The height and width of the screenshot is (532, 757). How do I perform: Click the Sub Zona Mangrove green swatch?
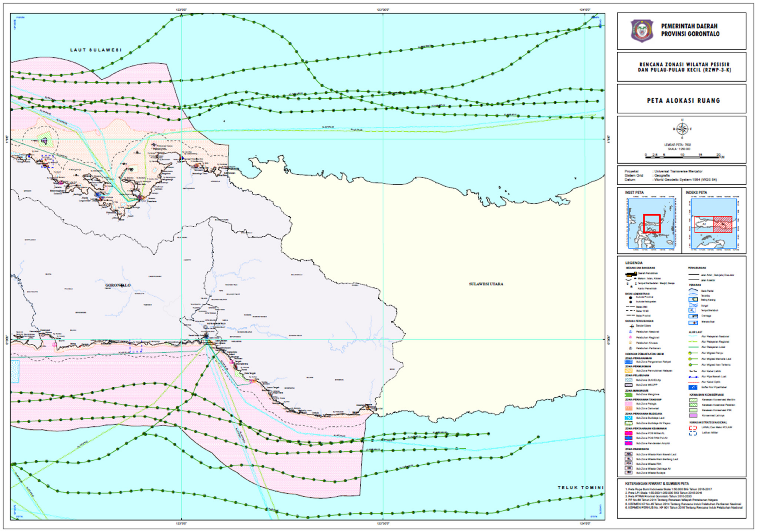(x=629, y=394)
